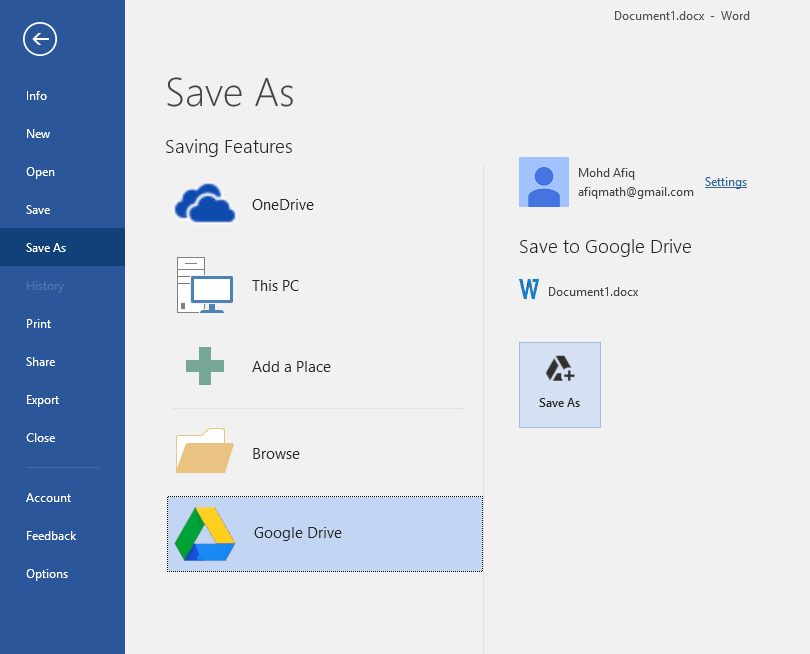
Task: Navigate to the Account section
Action: (x=48, y=497)
